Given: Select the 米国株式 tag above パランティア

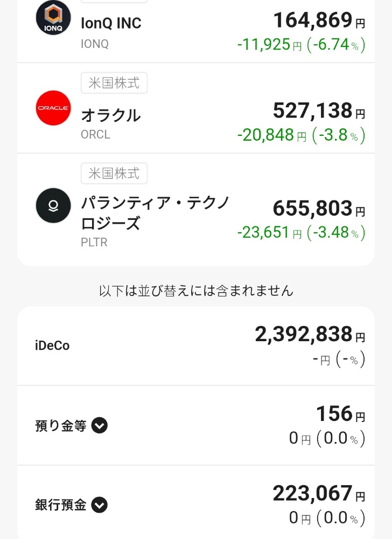Looking at the screenshot, I should [x=114, y=173].
